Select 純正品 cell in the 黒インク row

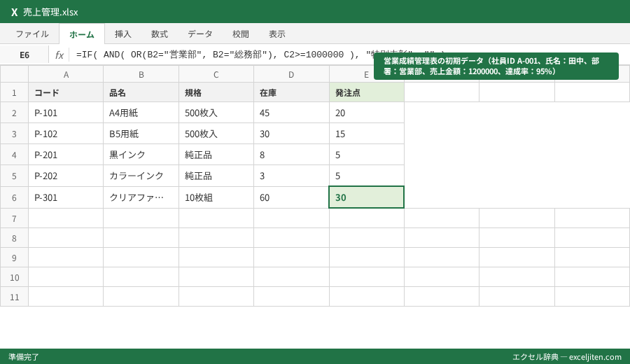tap(216, 155)
